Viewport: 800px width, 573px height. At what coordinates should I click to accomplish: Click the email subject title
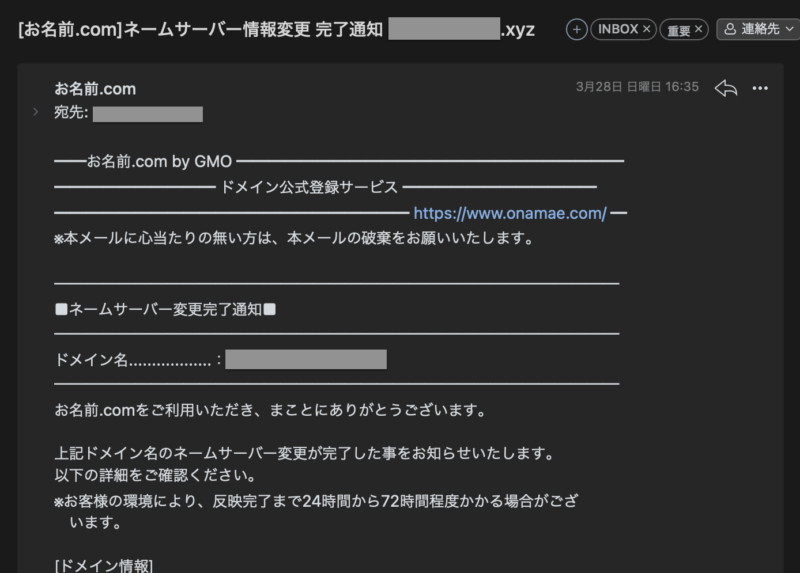tap(276, 29)
